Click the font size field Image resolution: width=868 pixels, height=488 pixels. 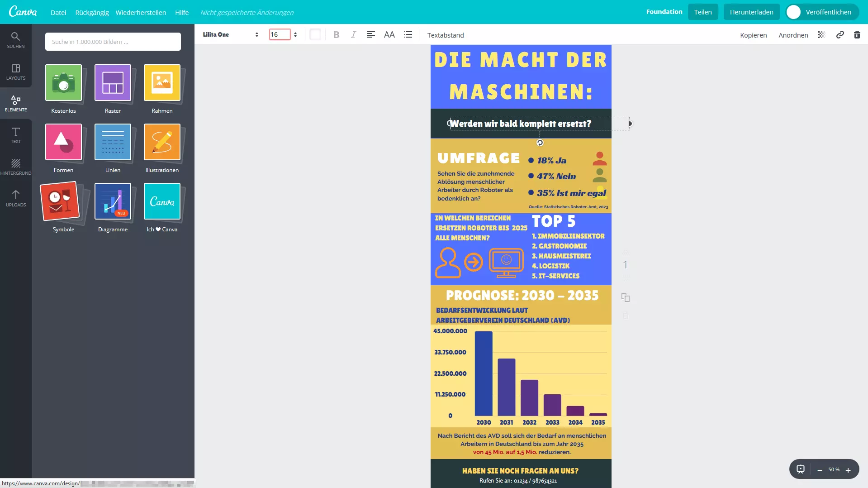click(280, 34)
